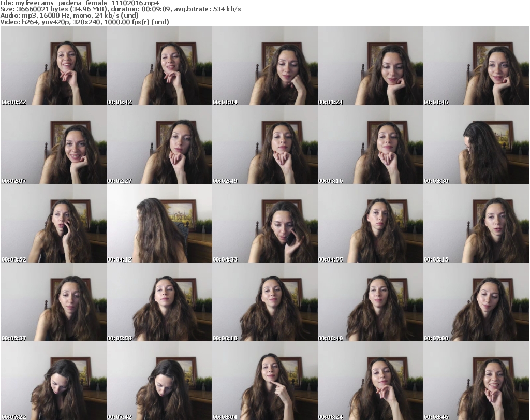The image size is (530, 420).
Task: Click the 00:06:40 frame
Action: (x=371, y=302)
